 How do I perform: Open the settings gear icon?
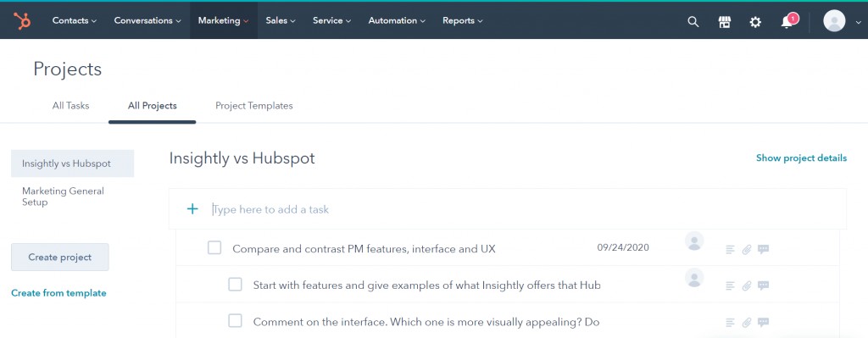[755, 21]
